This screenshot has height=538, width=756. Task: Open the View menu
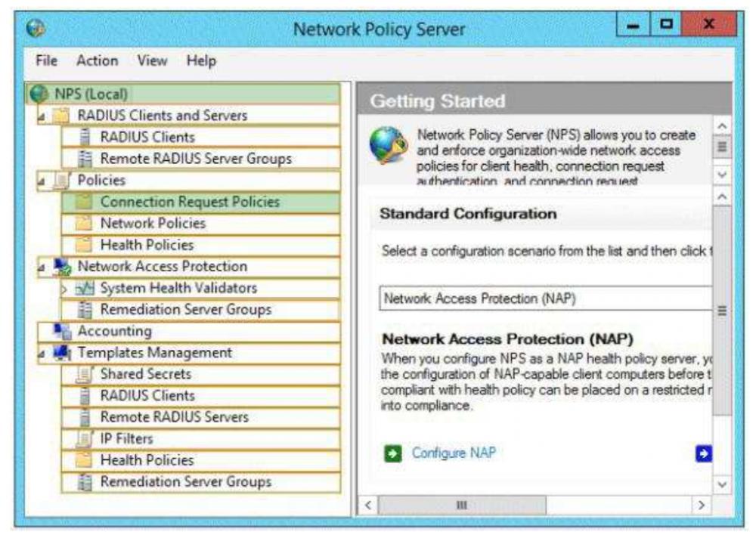pos(153,60)
